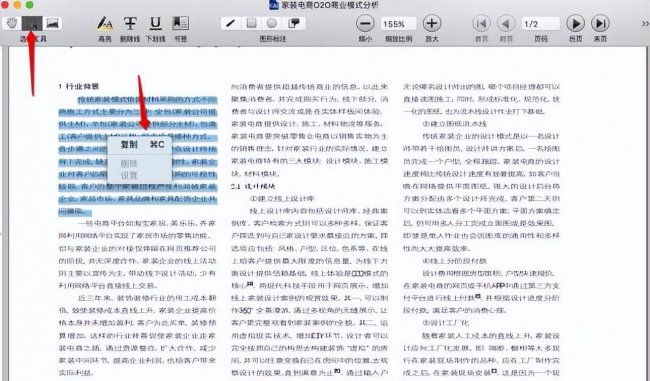Image resolution: width=650 pixels, height=381 pixels.
Task: Apply the underline (下划线) tool
Action: (155, 23)
